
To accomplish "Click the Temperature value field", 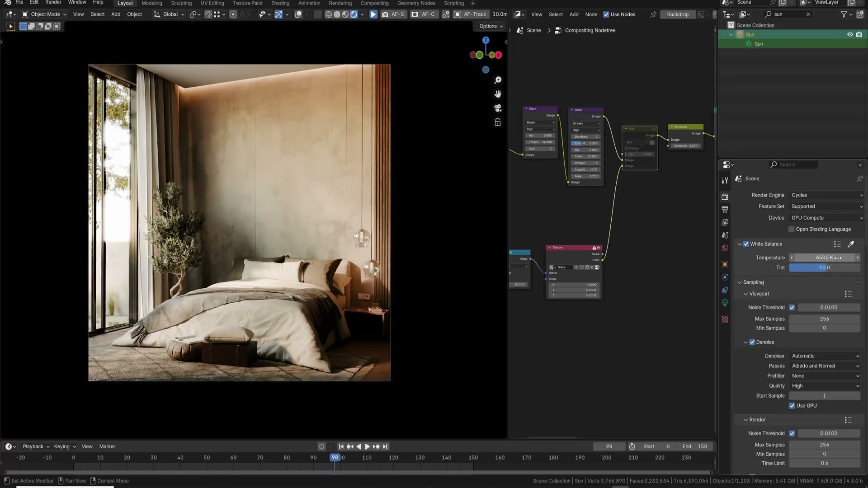I will point(825,258).
